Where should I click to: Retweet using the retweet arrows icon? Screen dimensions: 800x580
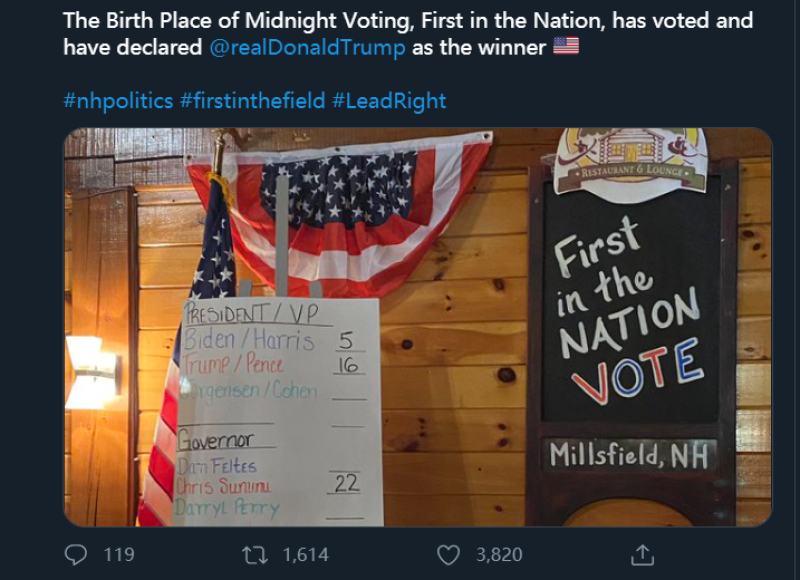255,555
